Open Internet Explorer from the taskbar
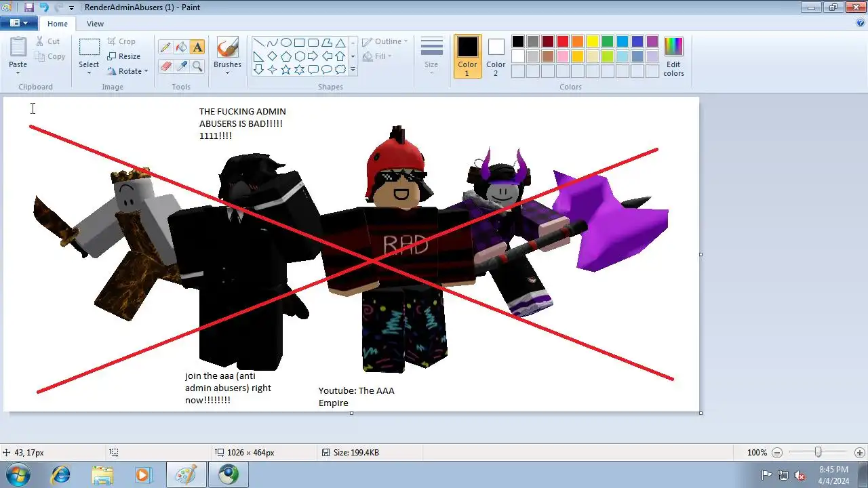 click(60, 475)
